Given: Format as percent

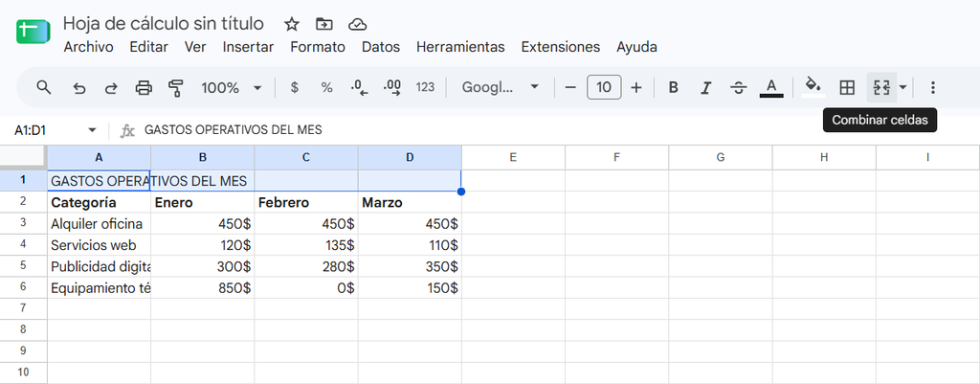Looking at the screenshot, I should (x=326, y=87).
